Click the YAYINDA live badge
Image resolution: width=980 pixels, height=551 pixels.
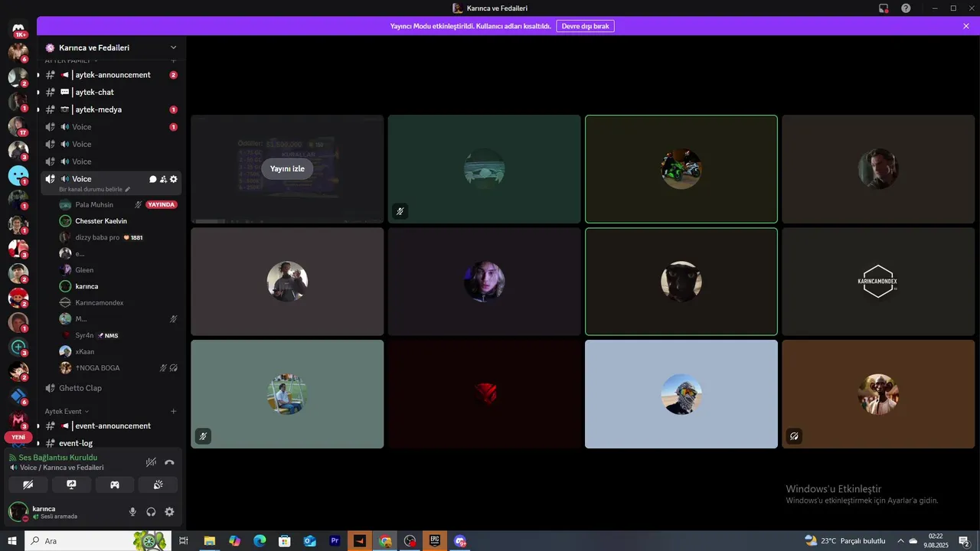click(162, 204)
